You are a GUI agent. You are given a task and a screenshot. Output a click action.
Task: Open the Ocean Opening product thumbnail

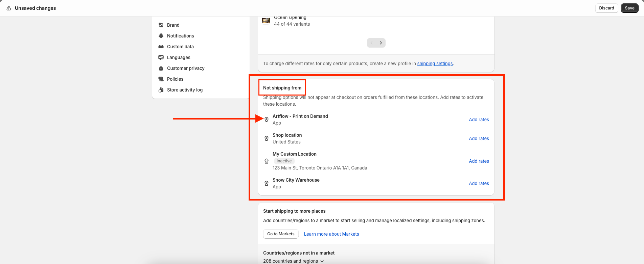266,21
